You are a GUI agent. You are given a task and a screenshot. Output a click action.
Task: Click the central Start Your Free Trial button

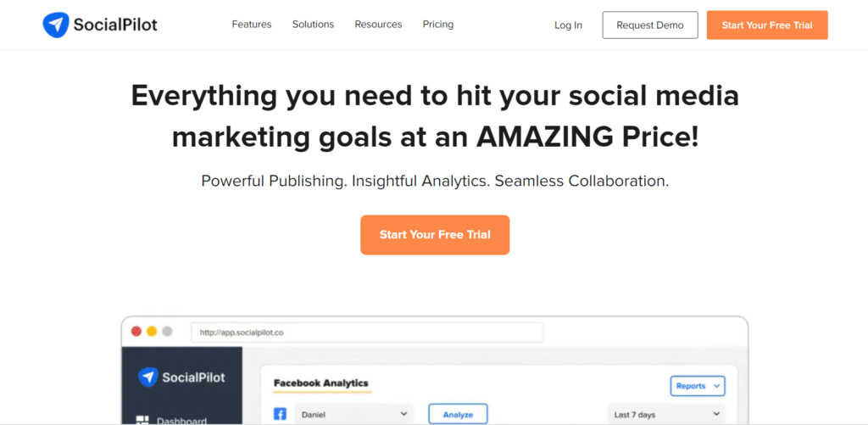pyautogui.click(x=435, y=235)
